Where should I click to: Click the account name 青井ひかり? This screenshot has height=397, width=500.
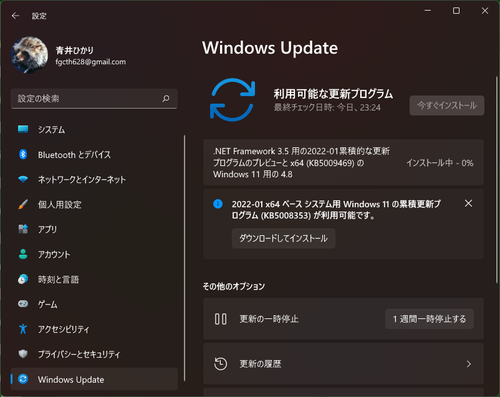tap(75, 50)
